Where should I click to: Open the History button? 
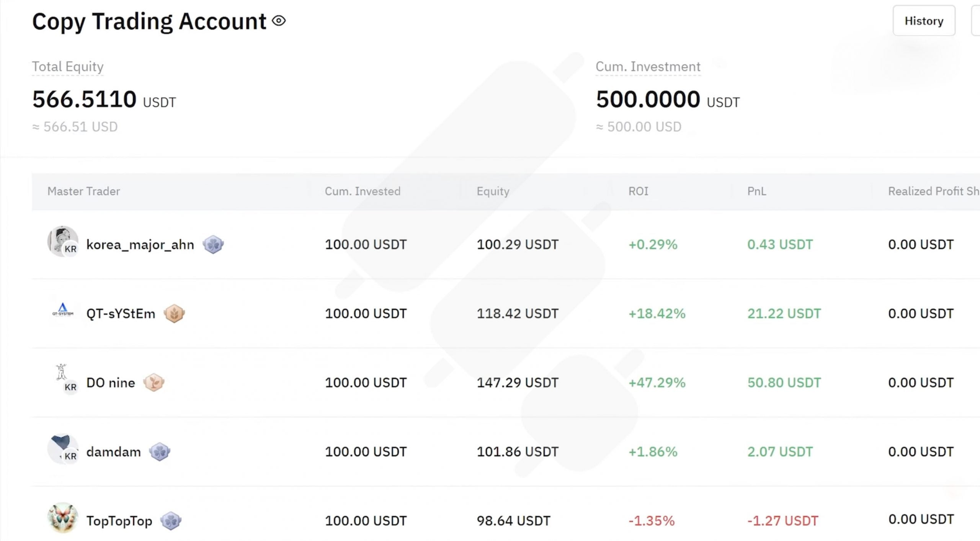click(x=924, y=21)
